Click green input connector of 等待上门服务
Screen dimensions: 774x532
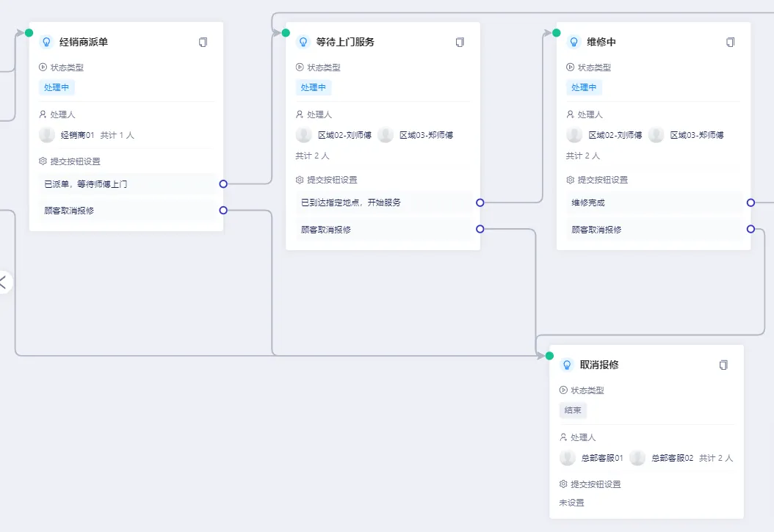point(286,33)
